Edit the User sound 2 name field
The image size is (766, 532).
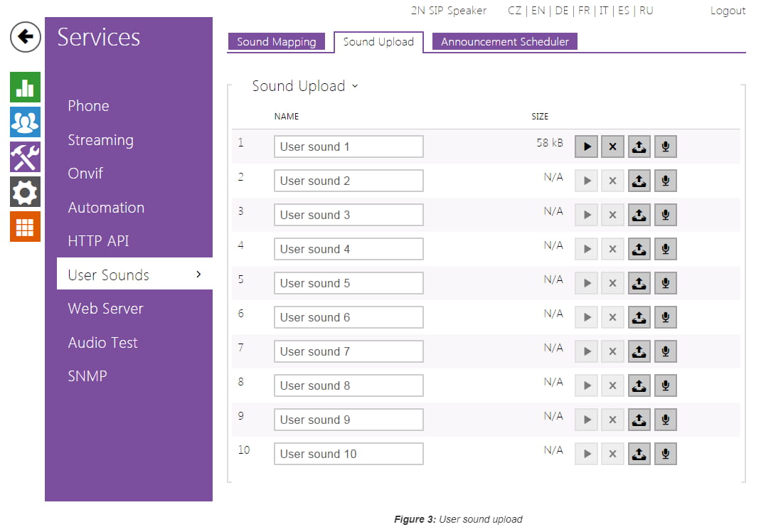click(x=349, y=181)
